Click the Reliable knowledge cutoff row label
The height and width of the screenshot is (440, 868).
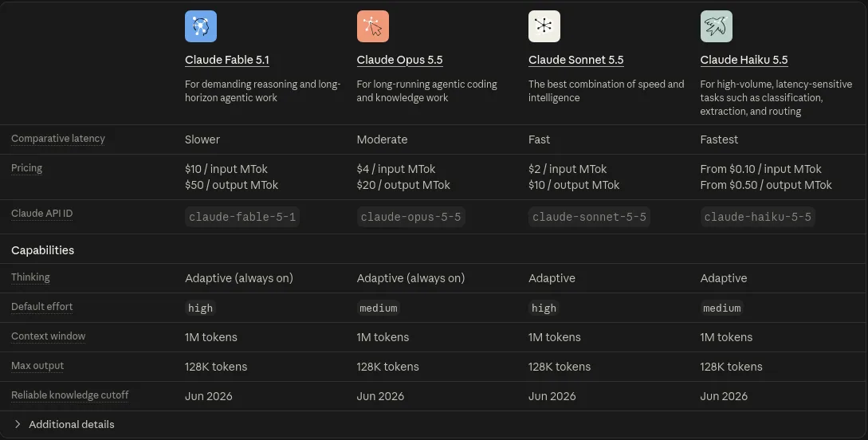click(70, 395)
